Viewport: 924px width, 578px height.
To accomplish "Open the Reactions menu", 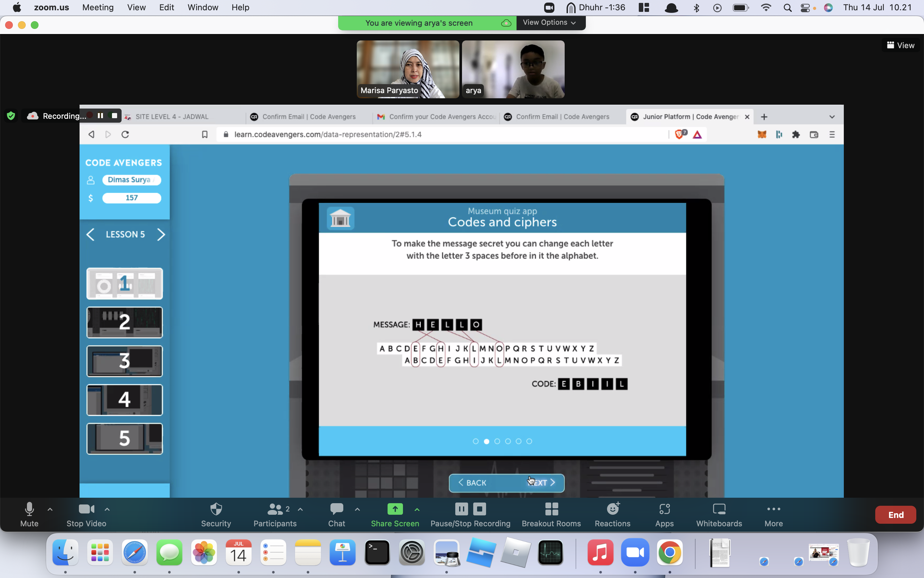I will click(x=612, y=514).
